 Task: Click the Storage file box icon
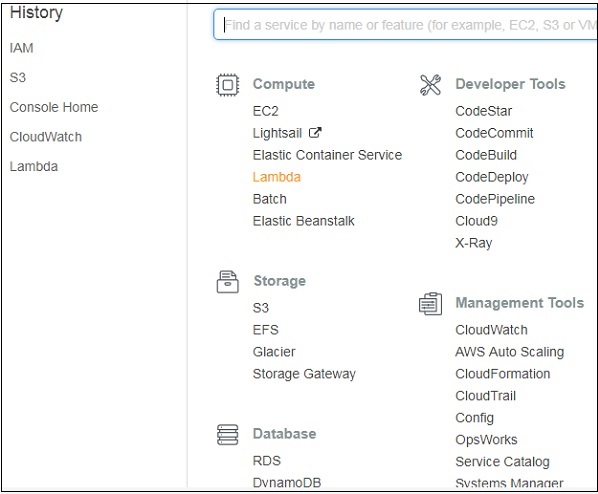228,282
